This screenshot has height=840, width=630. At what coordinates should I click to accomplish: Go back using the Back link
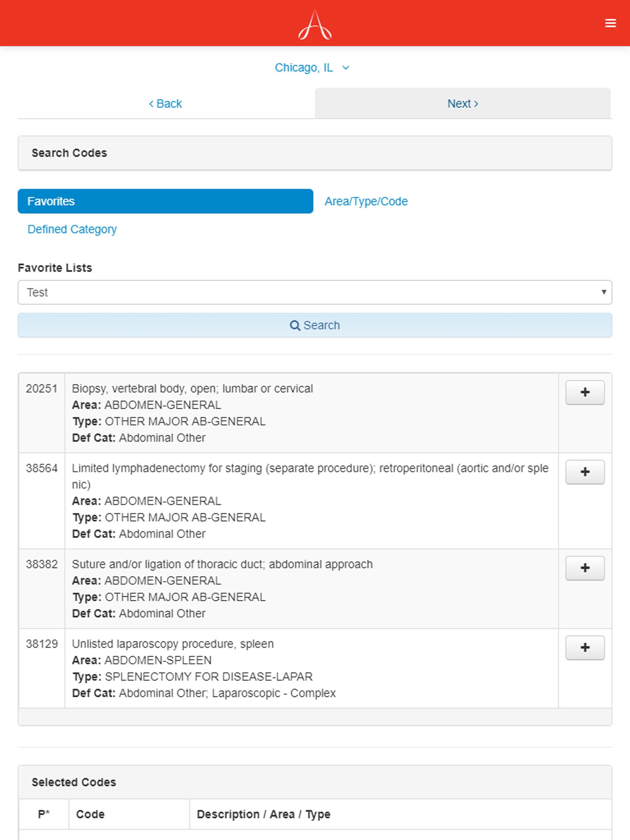165,103
